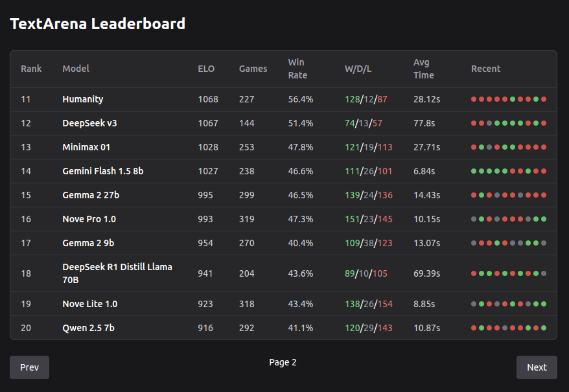Go to the previous page with Prev
The width and height of the screenshot is (569, 392).
[29, 367]
